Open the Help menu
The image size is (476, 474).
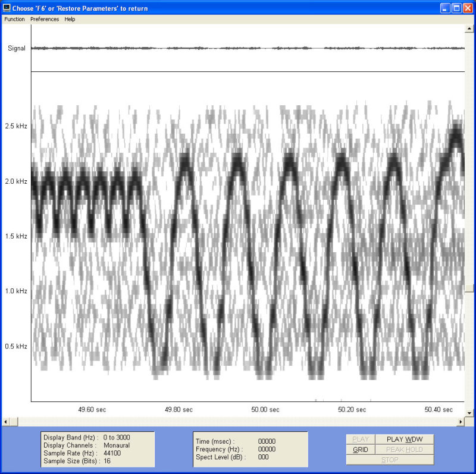(70, 19)
